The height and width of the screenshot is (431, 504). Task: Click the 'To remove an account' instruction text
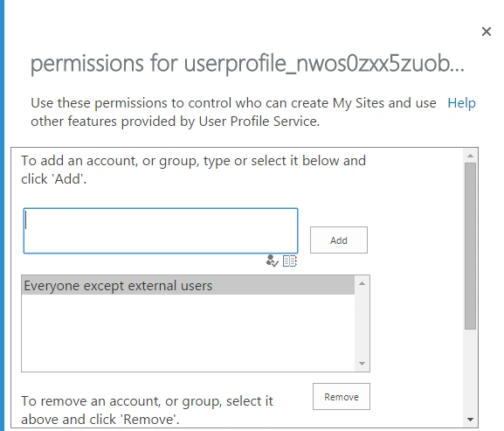pos(147,410)
